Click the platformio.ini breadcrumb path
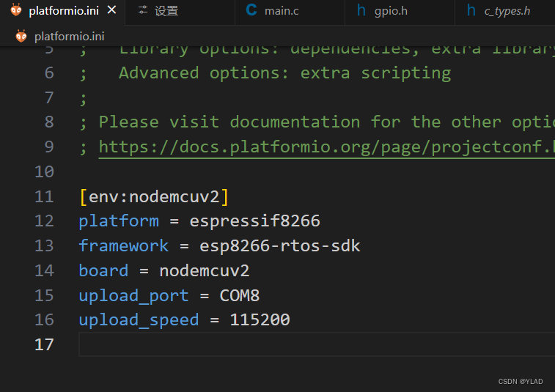The height and width of the screenshot is (392, 555). pyautogui.click(x=70, y=37)
